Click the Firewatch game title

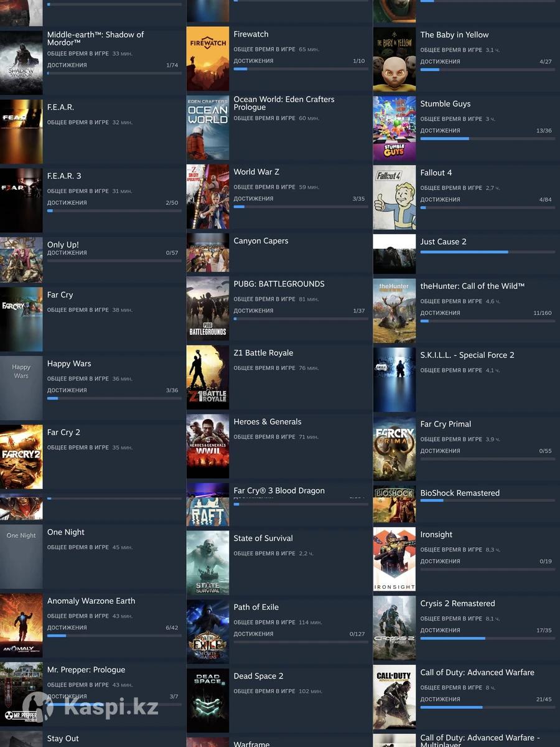[x=251, y=34]
